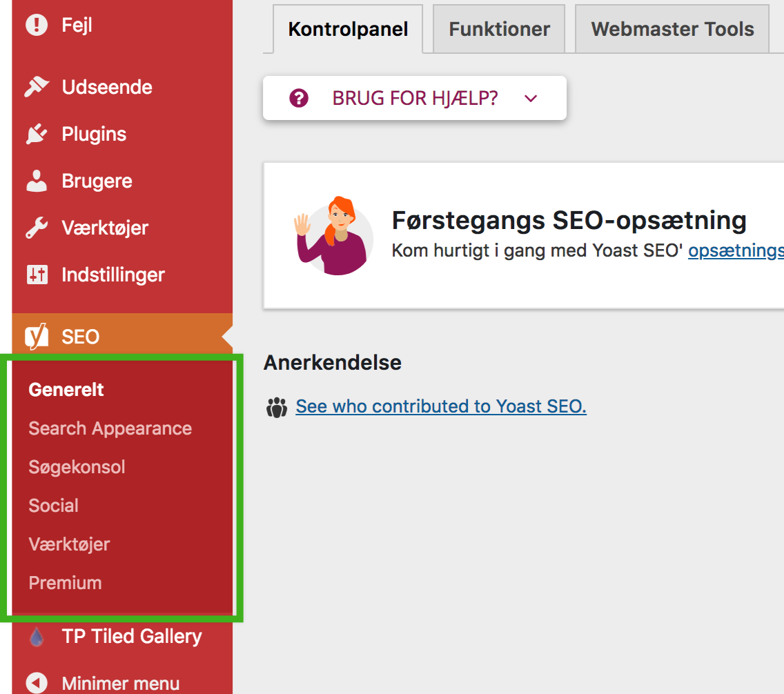Click the Brugere user icon
784x694 pixels.
click(37, 181)
